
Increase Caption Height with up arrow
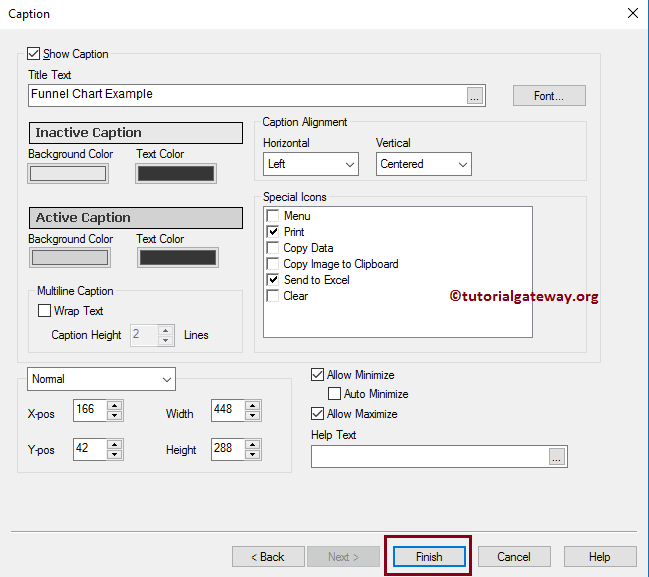click(x=166, y=330)
